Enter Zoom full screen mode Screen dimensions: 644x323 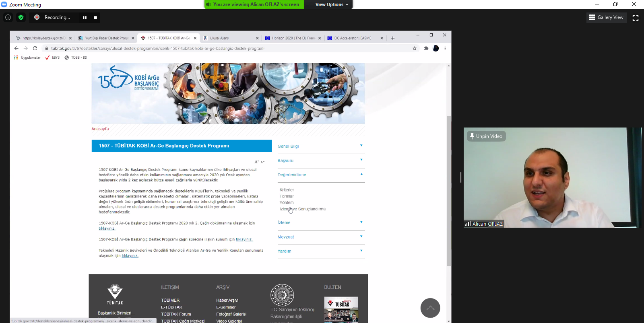pos(636,18)
